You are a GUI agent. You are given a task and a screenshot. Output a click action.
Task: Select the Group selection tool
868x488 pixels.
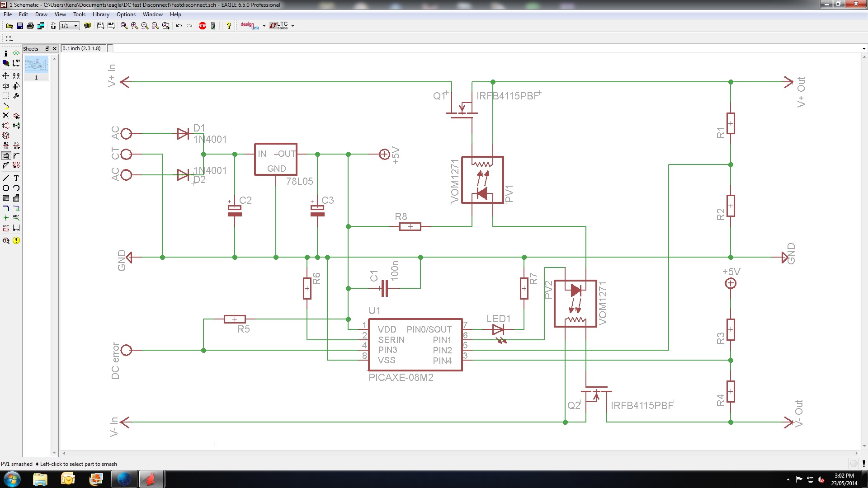[6, 96]
